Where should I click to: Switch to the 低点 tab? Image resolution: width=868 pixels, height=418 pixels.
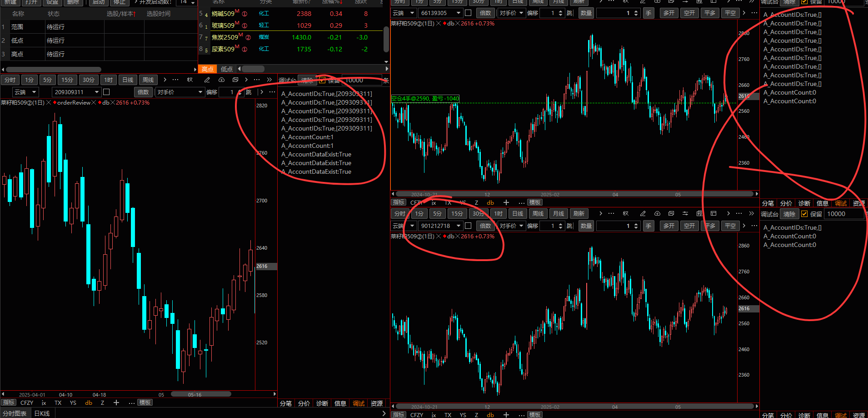[x=227, y=69]
